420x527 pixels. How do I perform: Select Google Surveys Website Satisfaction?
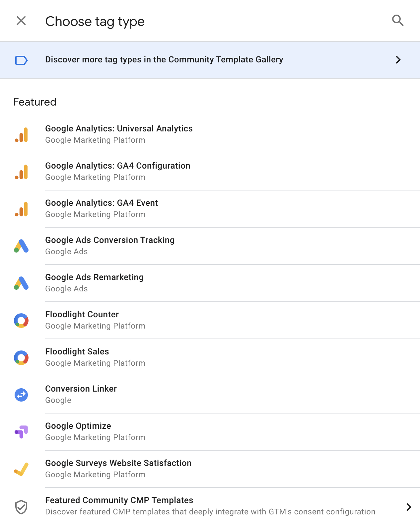tap(210, 469)
